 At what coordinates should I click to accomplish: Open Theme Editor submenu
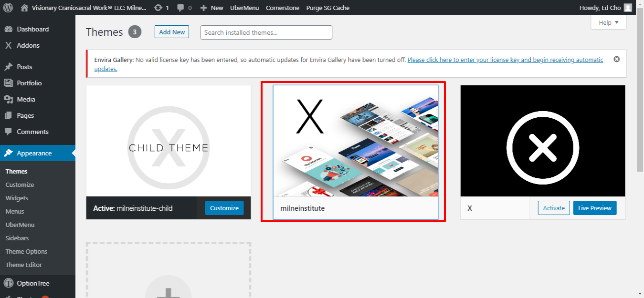[24, 265]
